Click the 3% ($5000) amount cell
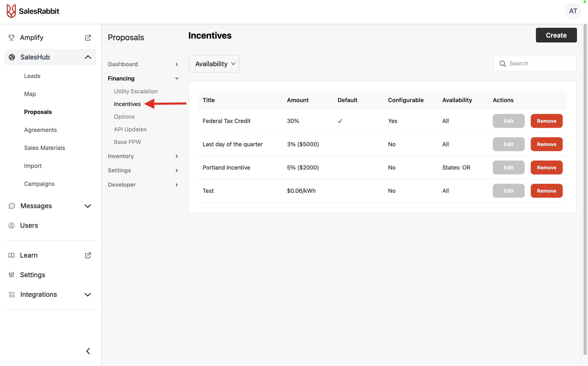The width and height of the screenshot is (588, 366). click(303, 144)
